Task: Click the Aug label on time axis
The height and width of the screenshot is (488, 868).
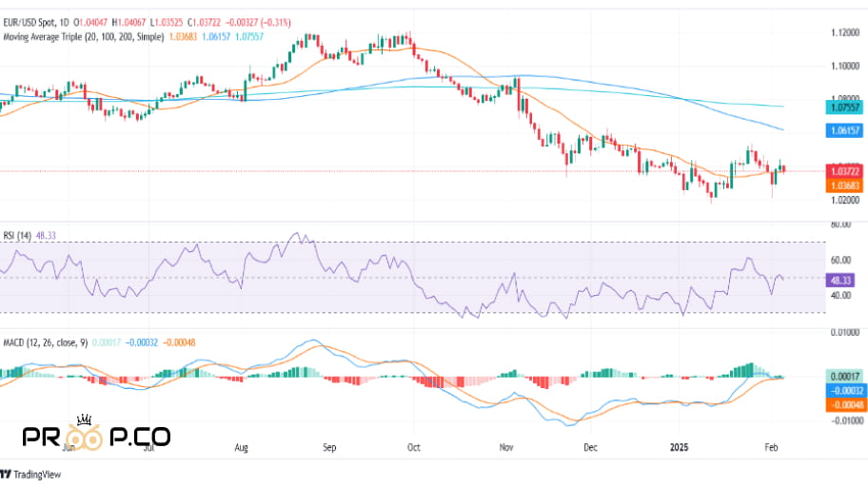Action: click(x=242, y=447)
